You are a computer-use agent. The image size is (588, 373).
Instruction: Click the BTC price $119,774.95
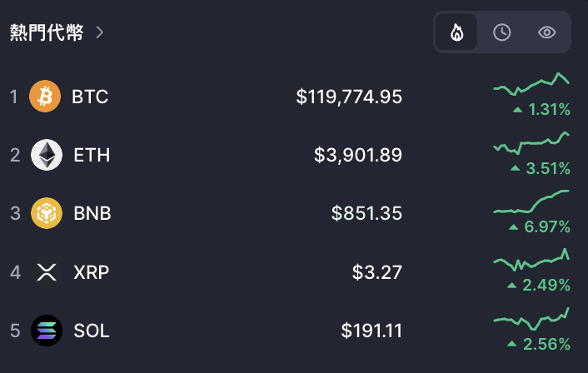[x=349, y=97]
